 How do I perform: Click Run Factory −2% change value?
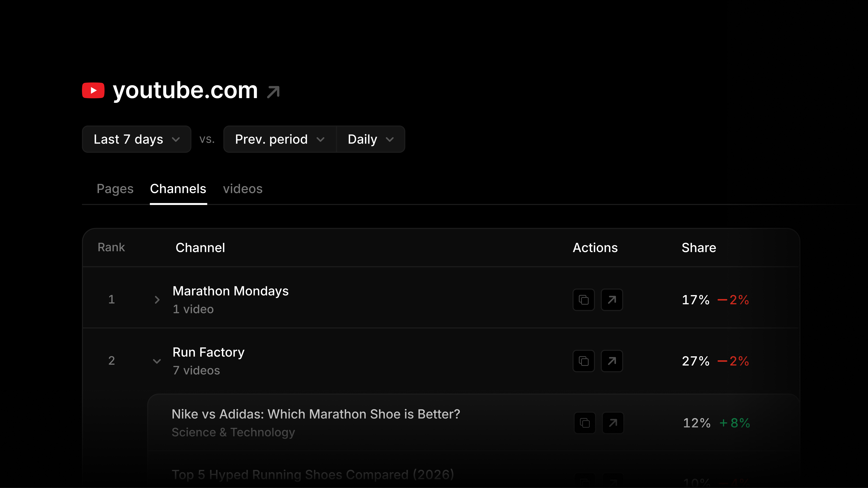tap(733, 361)
